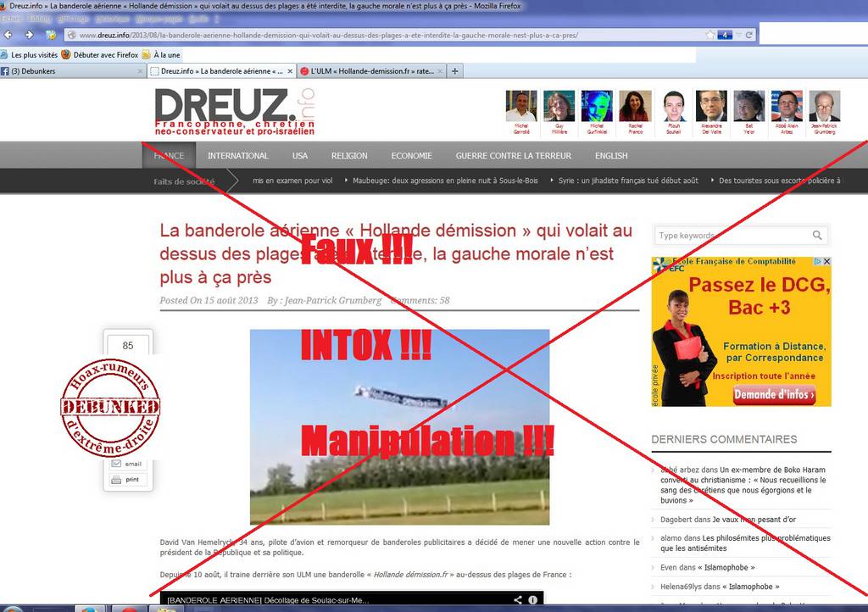Click the search magnifier icon
868x612 pixels.
(x=817, y=235)
